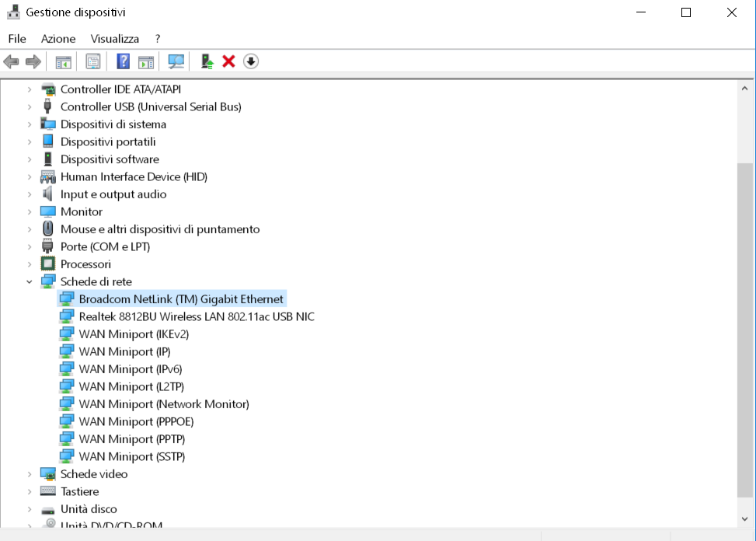Click the Disable device down-arrow icon
Viewport: 756px width, 541px height.
pos(251,61)
